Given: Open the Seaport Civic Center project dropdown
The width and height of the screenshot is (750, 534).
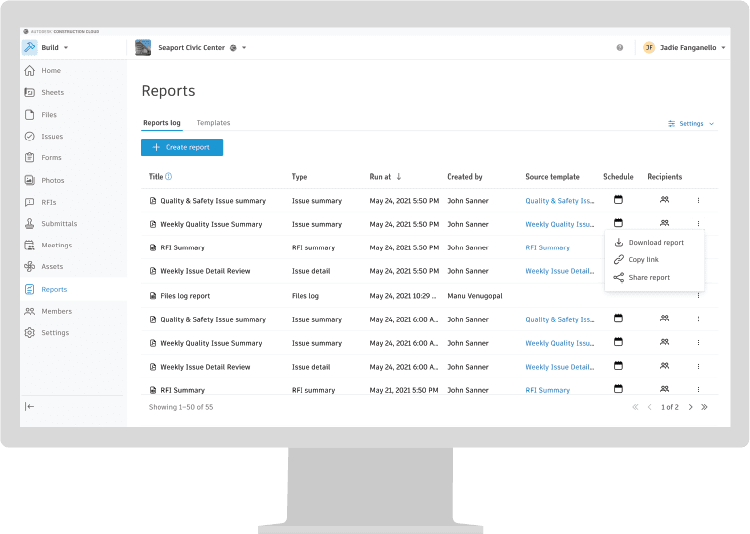Looking at the screenshot, I should pyautogui.click(x=244, y=48).
